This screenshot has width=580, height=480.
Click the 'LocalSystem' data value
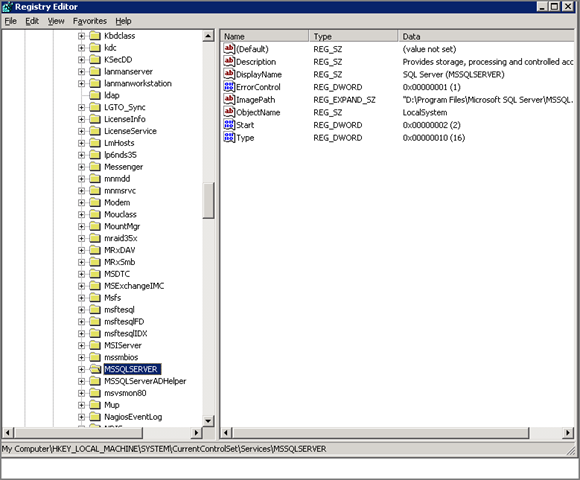click(x=425, y=112)
